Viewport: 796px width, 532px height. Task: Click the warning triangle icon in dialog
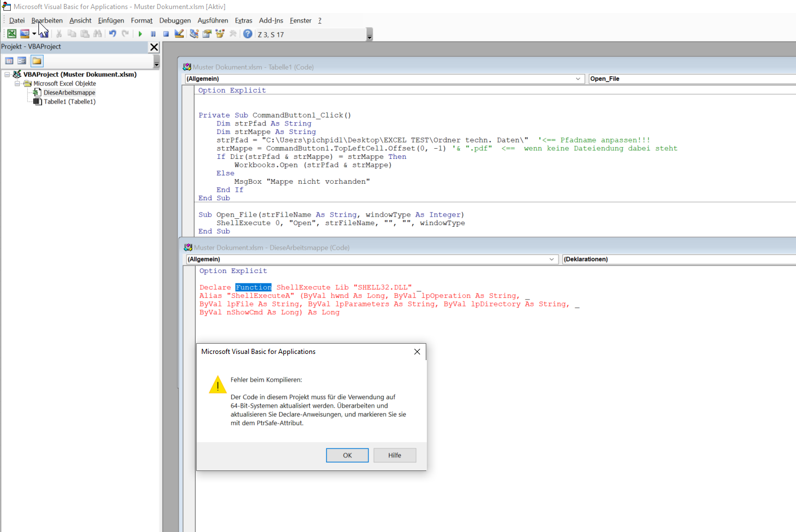pyautogui.click(x=218, y=384)
